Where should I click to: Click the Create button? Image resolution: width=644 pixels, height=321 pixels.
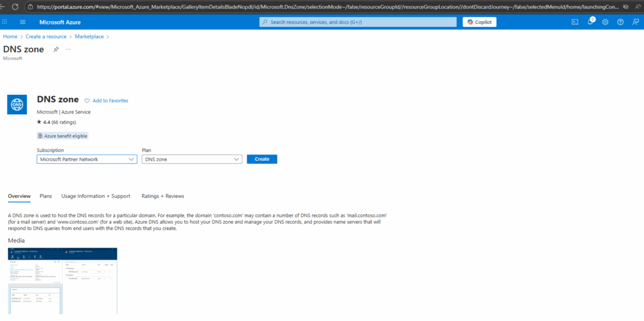(x=262, y=160)
